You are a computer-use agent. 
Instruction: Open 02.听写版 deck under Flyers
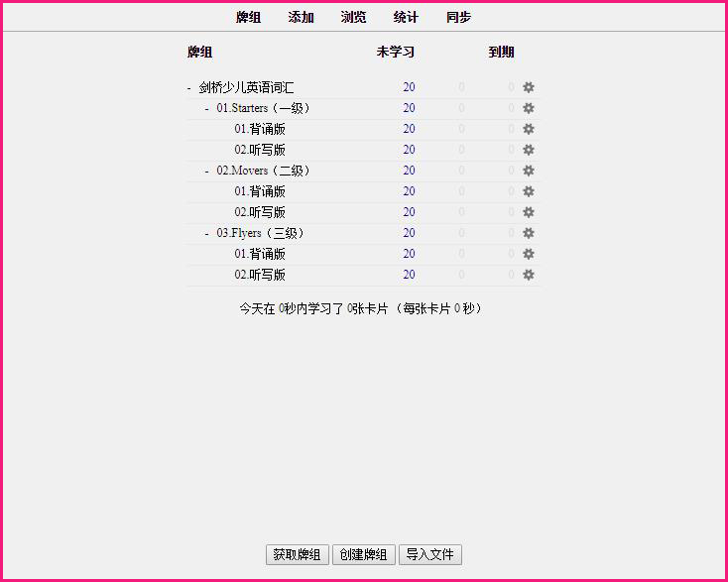click(260, 275)
